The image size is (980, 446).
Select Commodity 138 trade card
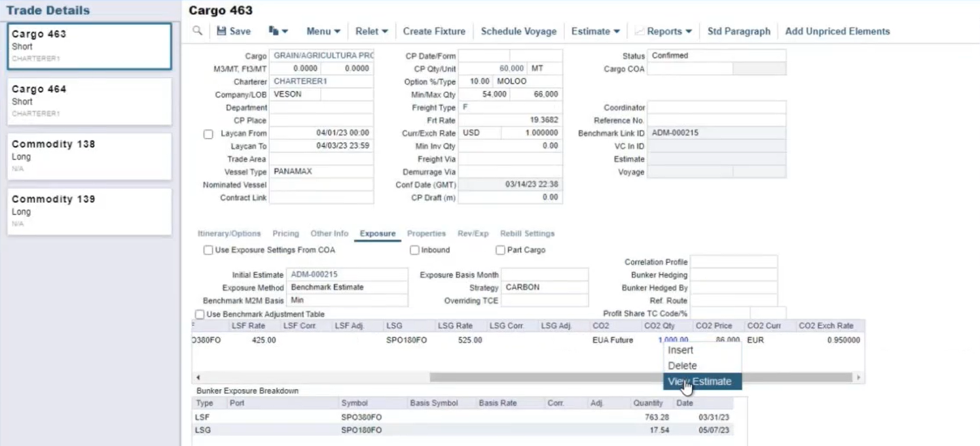pyautogui.click(x=90, y=157)
